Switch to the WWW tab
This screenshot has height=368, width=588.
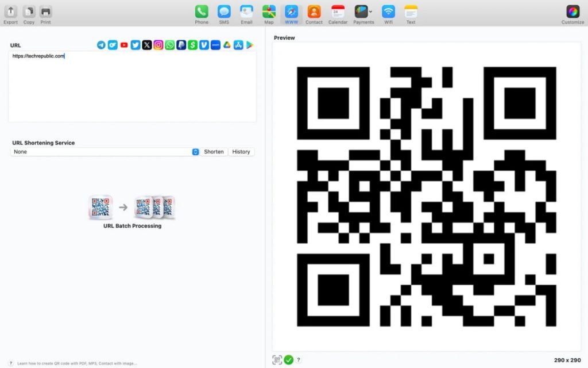coord(291,11)
